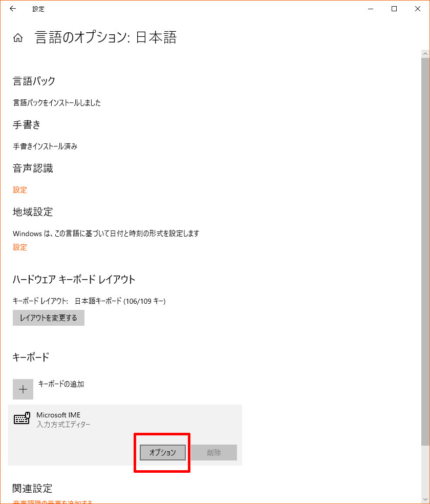Click the scrollbar down arrow
This screenshot has height=504, width=430.
425,499
